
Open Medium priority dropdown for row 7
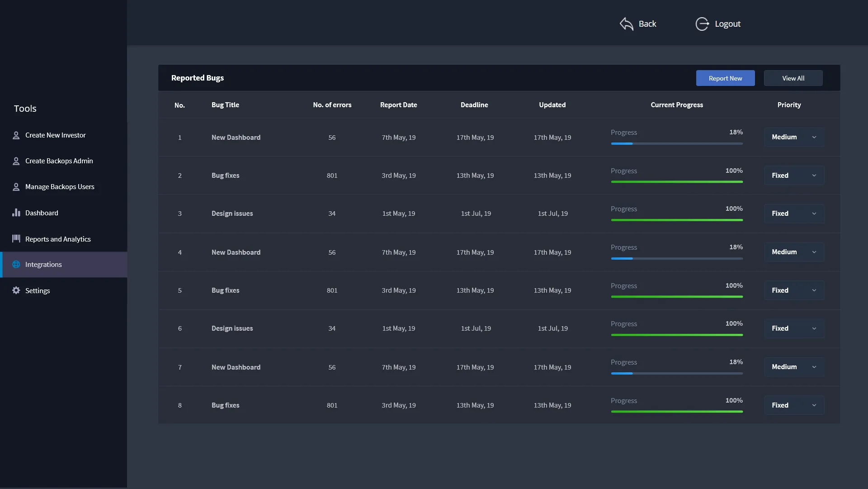coord(794,367)
